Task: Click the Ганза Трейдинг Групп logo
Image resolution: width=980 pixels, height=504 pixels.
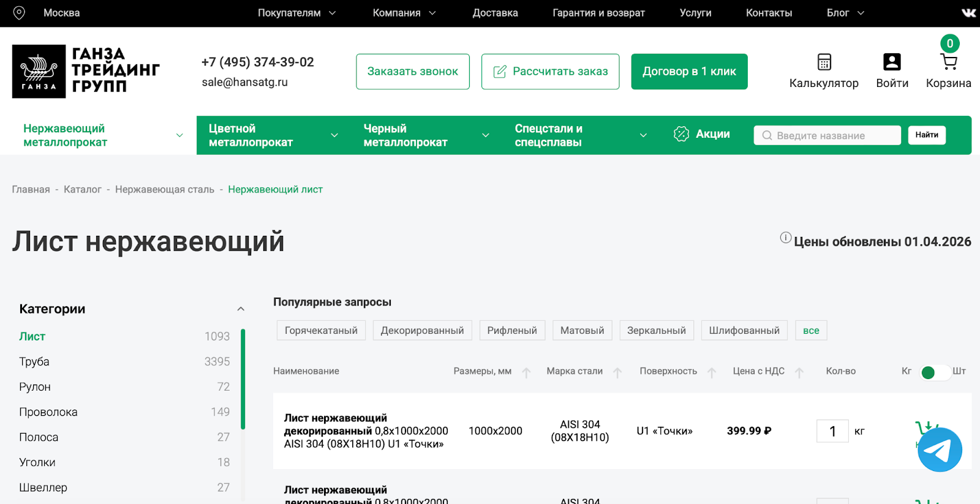Action: [x=86, y=72]
